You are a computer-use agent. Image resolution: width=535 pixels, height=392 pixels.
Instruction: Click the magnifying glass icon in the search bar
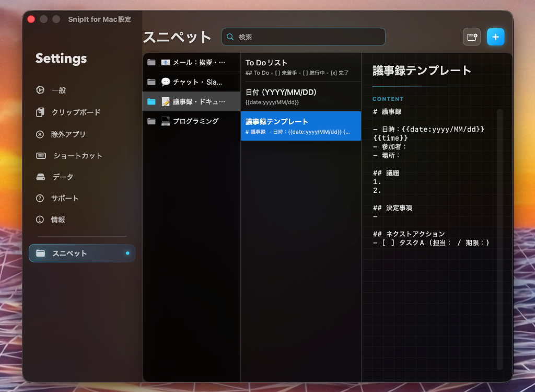point(230,37)
